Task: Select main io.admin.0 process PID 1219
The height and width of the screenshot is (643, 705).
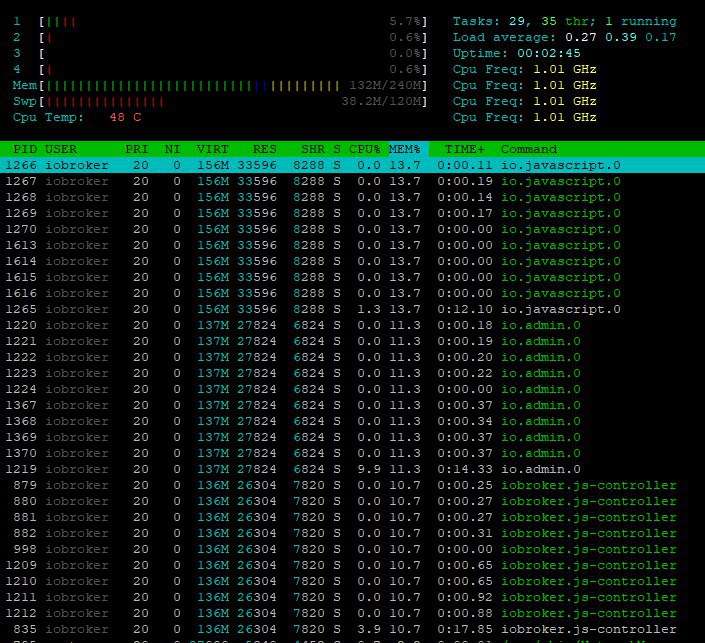Action: tap(352, 469)
